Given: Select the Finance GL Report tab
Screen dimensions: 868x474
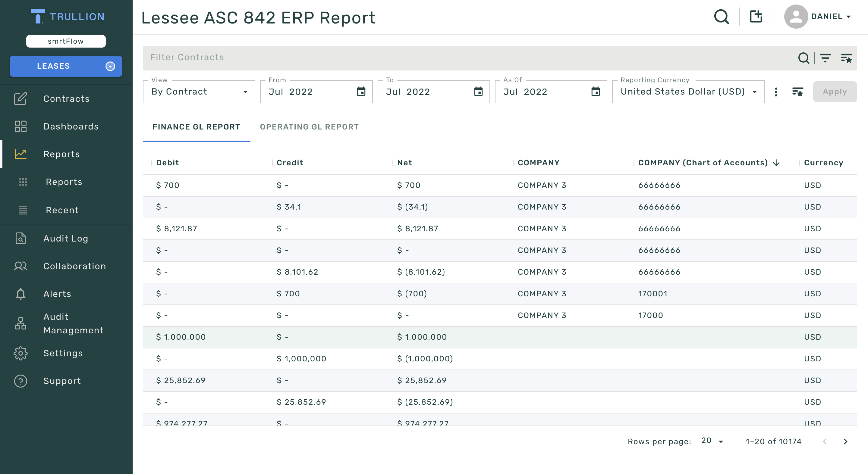Looking at the screenshot, I should 196,127.
